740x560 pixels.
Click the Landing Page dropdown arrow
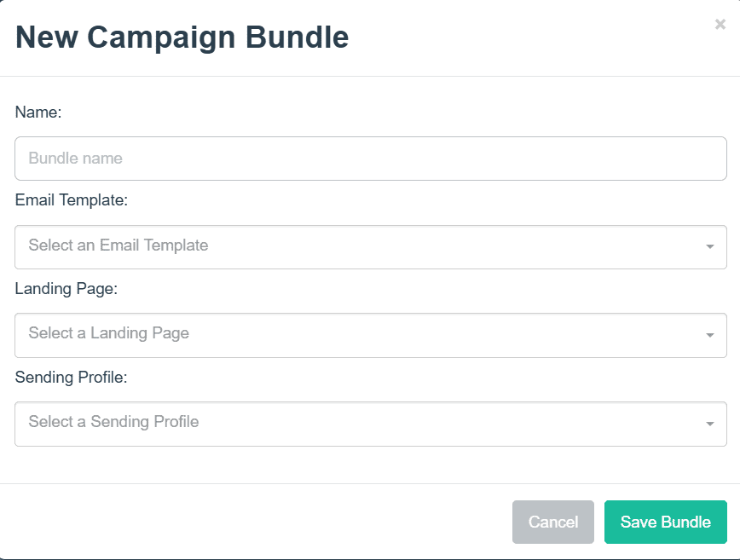(709, 335)
